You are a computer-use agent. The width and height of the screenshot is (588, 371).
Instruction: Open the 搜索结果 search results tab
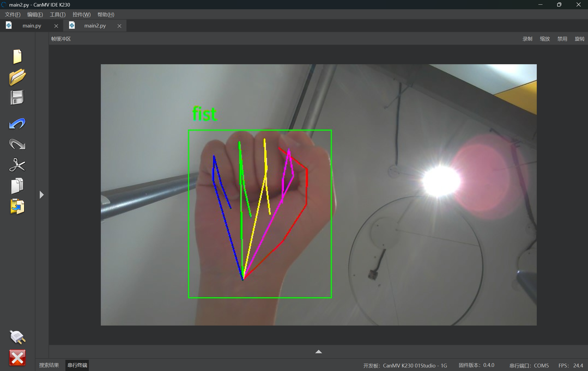click(49, 365)
